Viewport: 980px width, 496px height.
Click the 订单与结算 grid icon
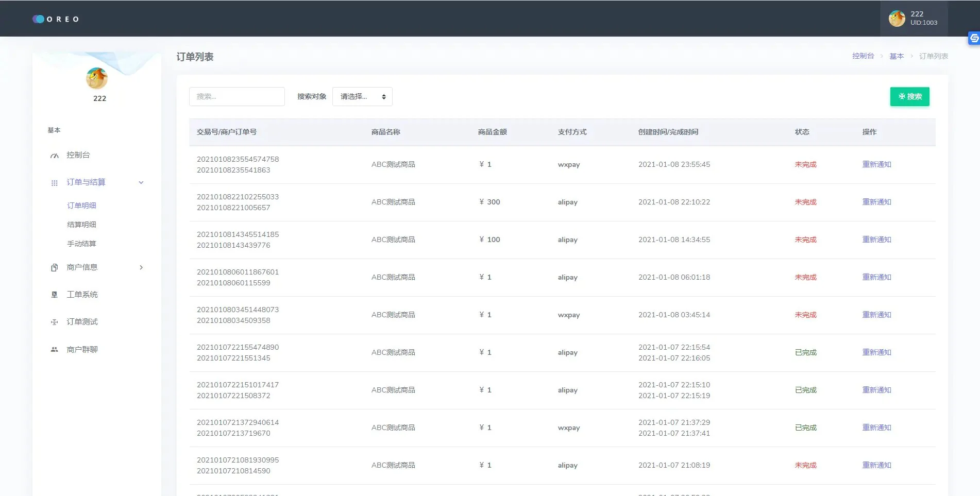[54, 183]
